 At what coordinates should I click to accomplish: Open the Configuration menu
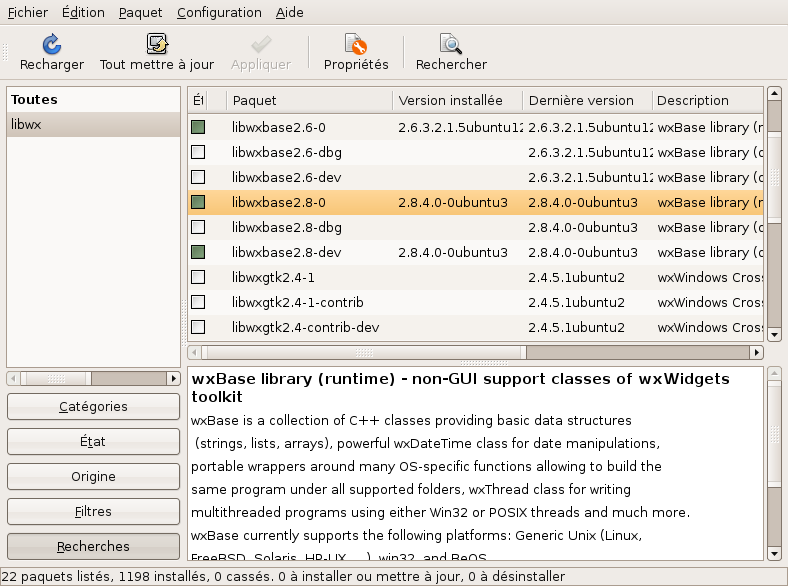pyautogui.click(x=219, y=13)
